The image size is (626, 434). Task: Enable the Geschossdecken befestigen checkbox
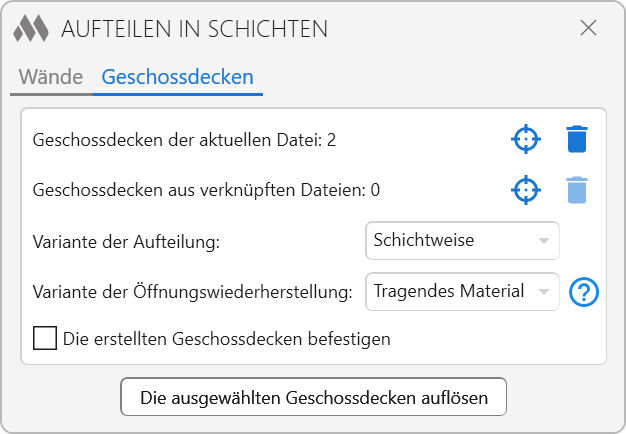pyautogui.click(x=45, y=338)
